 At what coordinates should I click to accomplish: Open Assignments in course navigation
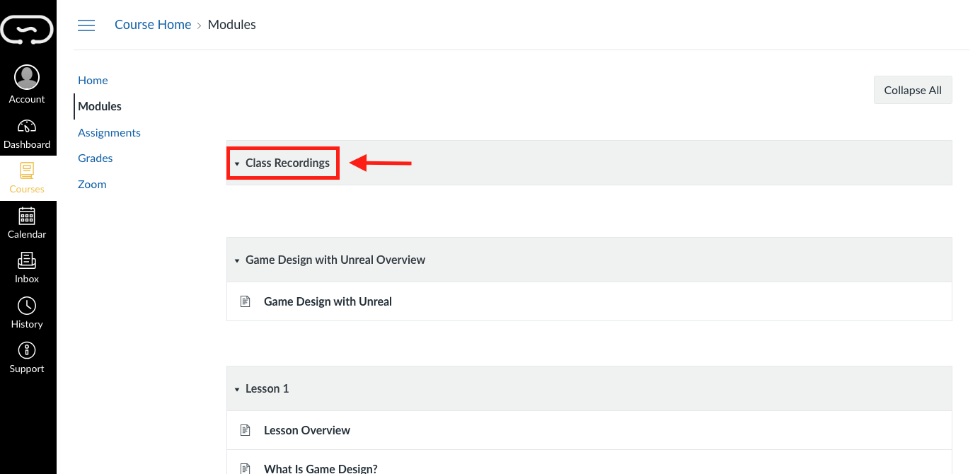tap(109, 132)
